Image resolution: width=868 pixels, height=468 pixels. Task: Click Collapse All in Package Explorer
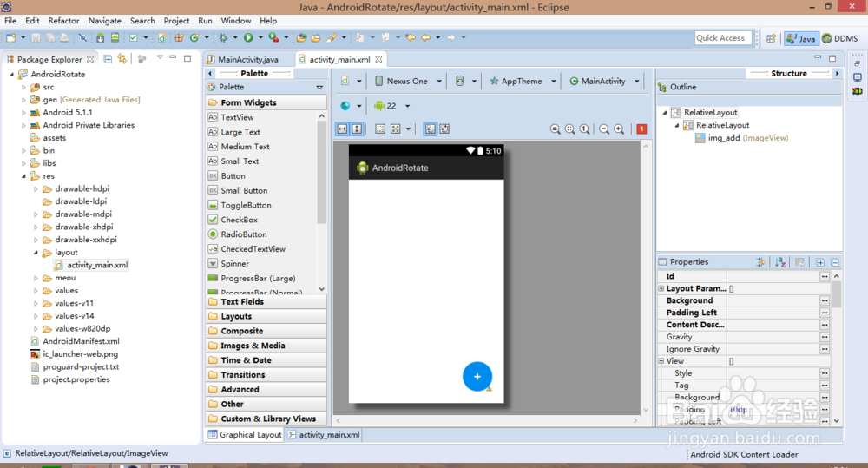tap(108, 59)
